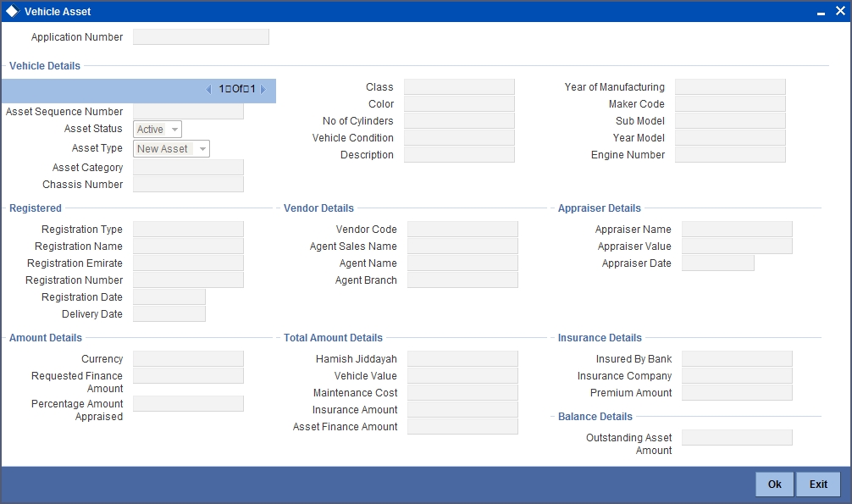The image size is (852, 504).
Task: Click the Requested Finance Amount field
Action: (188, 376)
